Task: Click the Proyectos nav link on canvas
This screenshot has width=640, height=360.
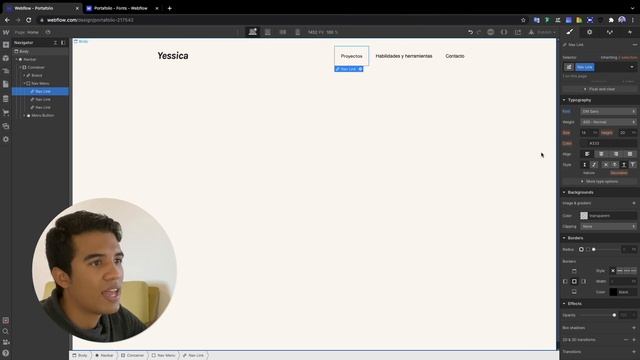Action: [x=351, y=56]
